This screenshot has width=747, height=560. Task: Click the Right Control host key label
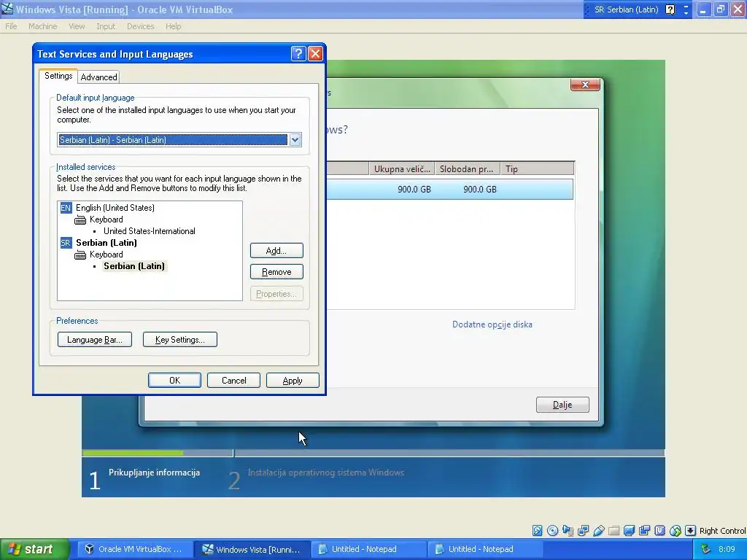[x=722, y=531]
